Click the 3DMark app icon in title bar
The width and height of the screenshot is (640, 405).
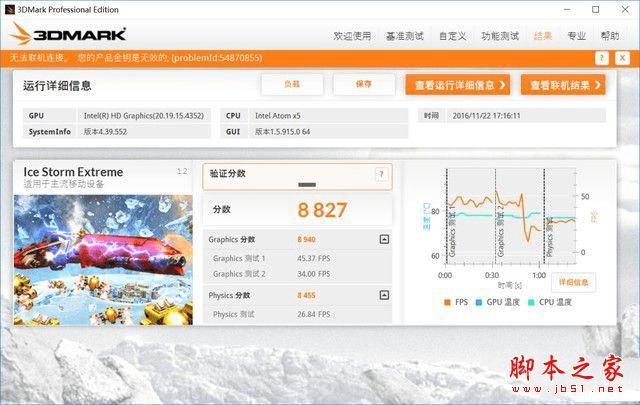(x=9, y=9)
